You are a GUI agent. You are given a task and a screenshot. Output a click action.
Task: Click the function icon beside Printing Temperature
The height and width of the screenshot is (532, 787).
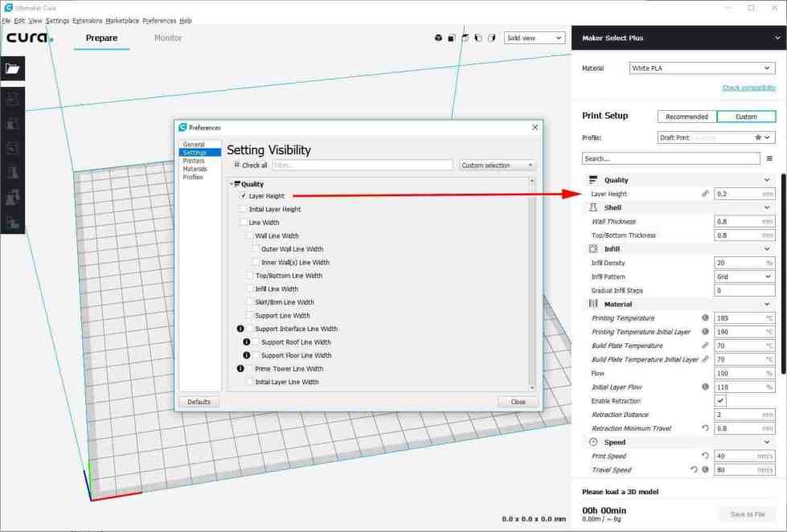click(705, 317)
